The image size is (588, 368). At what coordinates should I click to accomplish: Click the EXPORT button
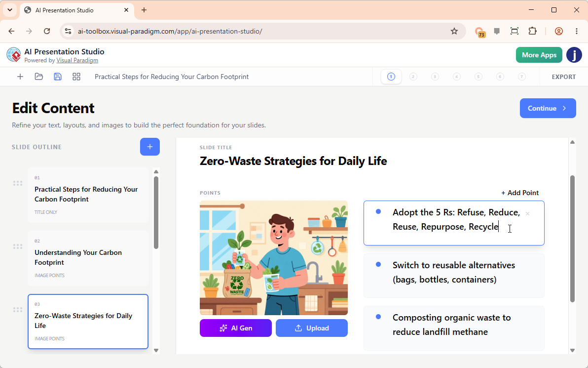click(x=564, y=77)
